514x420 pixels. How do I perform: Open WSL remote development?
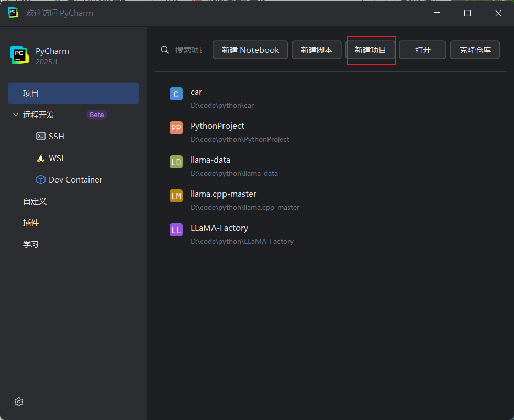click(57, 158)
